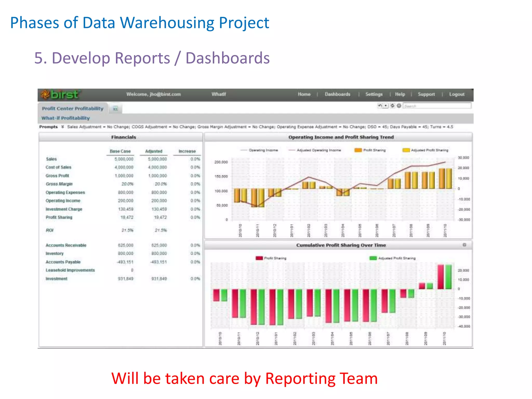Click the Support link
This screenshot has height=399, width=532.
tap(426, 94)
